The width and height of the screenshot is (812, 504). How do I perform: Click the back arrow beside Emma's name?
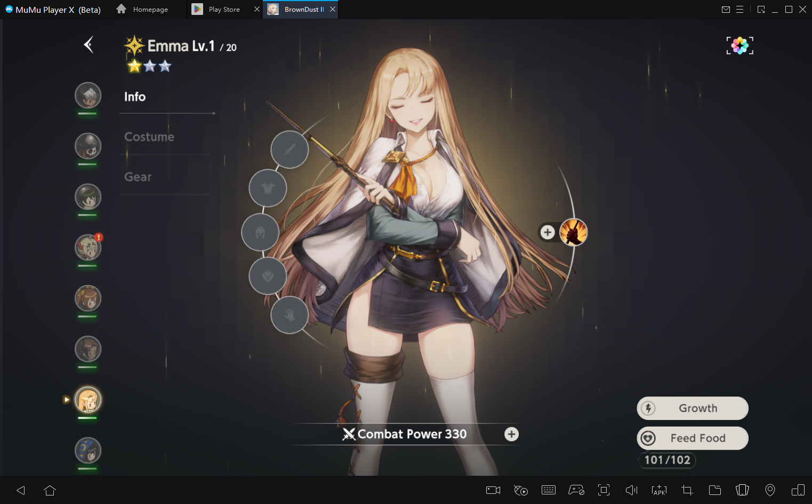[x=89, y=45]
